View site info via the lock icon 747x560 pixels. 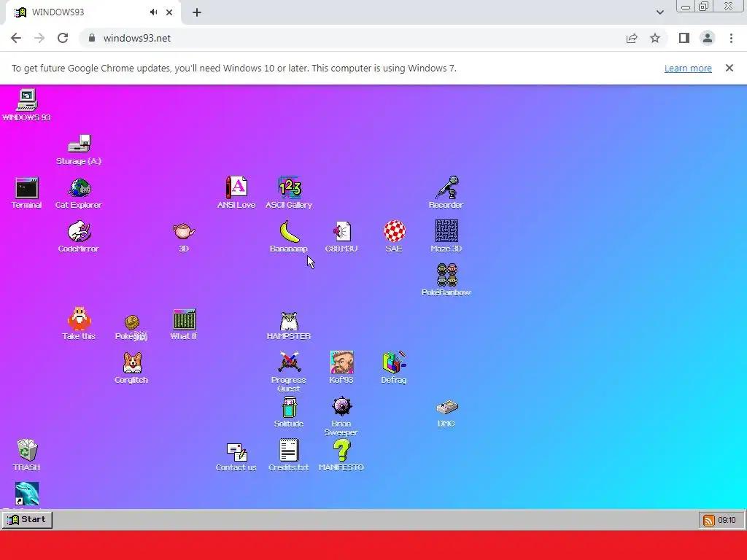(x=92, y=38)
